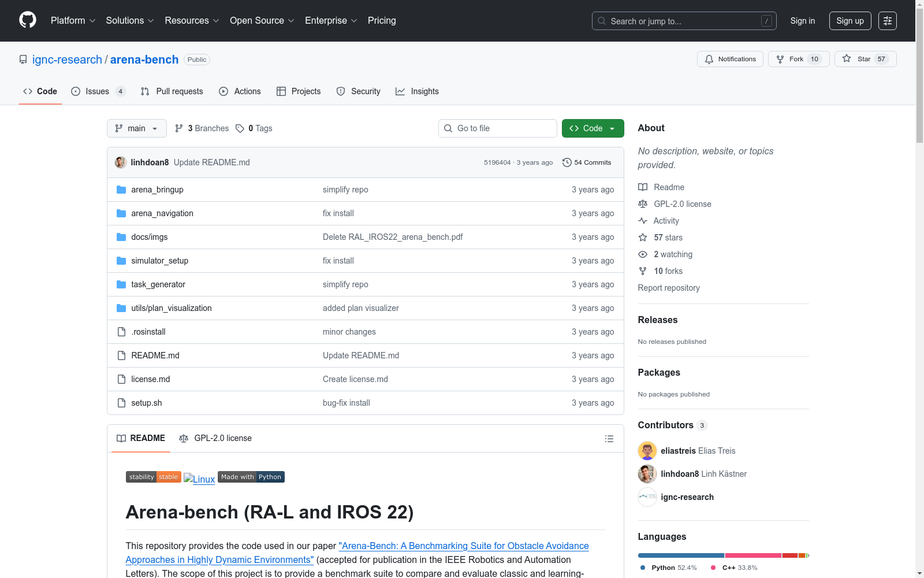Focus the Search or jump to field
Image resolution: width=924 pixels, height=578 pixels.
684,21
